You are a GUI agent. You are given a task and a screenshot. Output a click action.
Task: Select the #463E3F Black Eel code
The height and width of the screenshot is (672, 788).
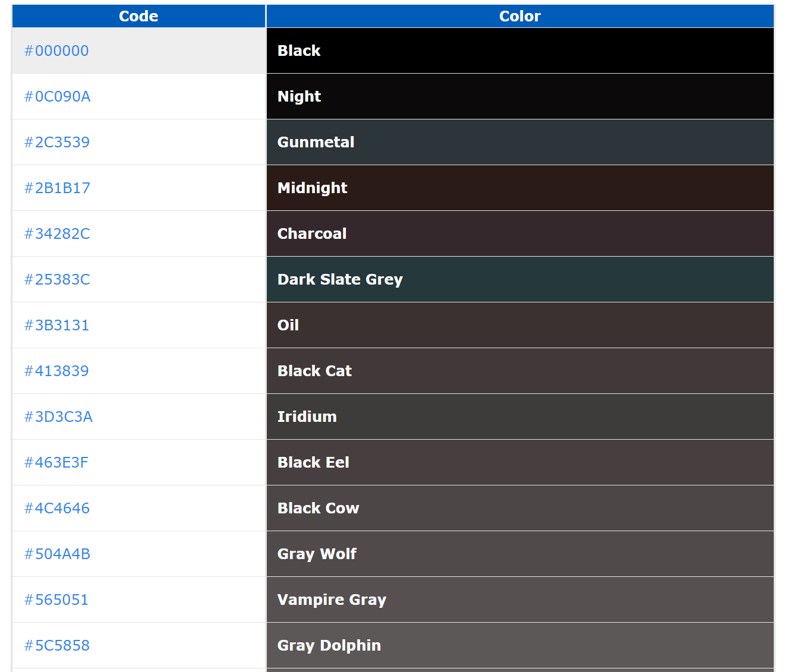[x=56, y=462]
